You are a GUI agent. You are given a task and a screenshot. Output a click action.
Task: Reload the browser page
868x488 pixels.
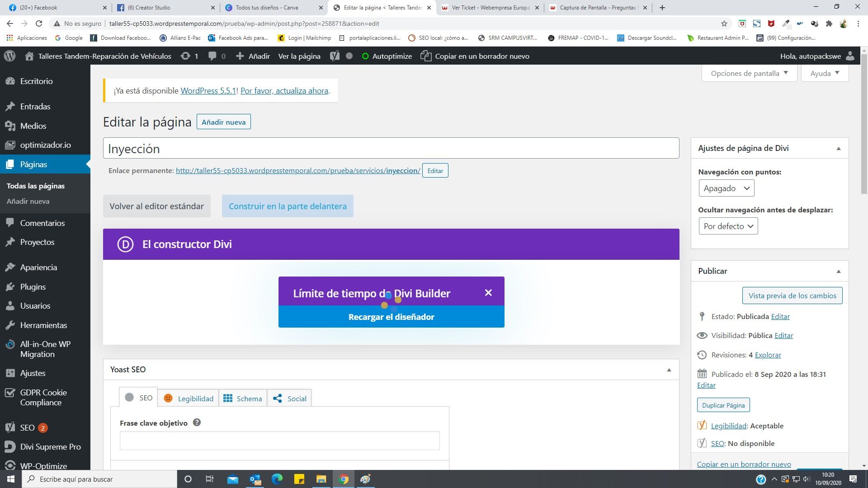pos(39,23)
